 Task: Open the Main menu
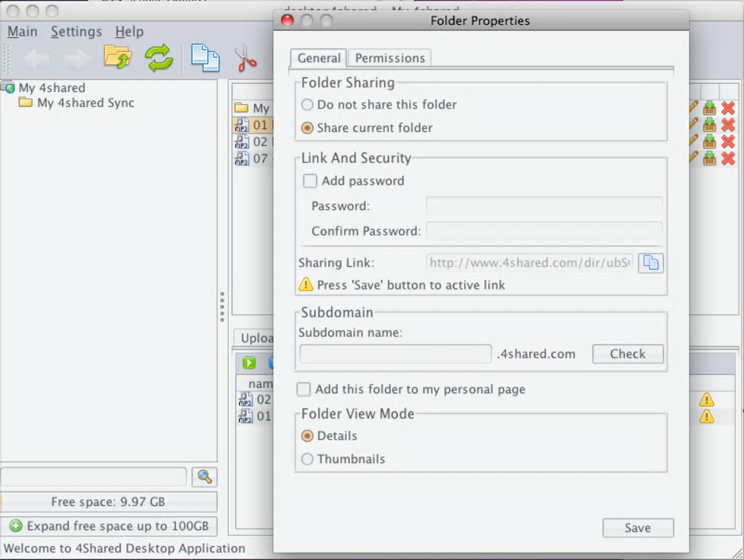(23, 32)
